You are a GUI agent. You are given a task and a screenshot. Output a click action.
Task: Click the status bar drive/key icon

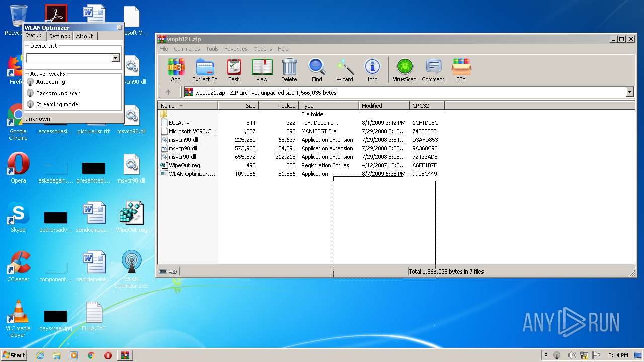pyautogui.click(x=168, y=271)
